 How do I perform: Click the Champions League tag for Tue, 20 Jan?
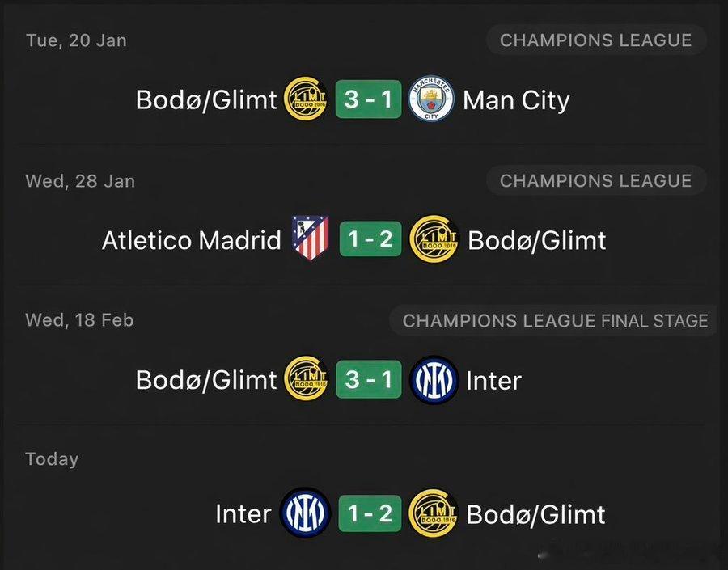[x=595, y=40]
